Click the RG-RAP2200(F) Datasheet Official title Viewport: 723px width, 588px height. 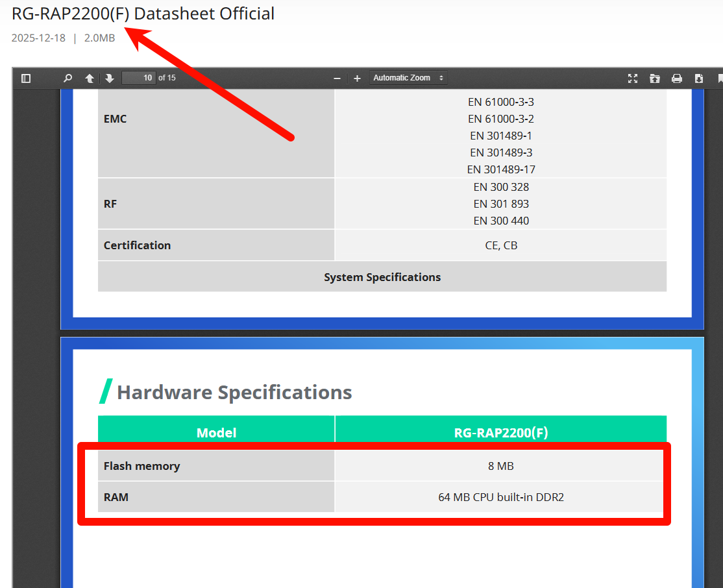point(143,14)
